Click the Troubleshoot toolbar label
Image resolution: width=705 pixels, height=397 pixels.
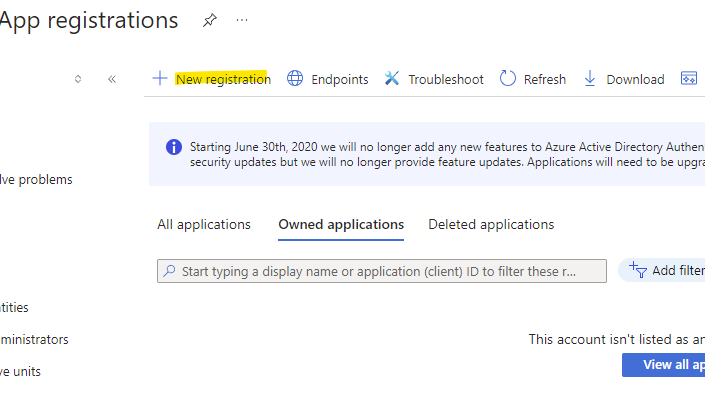[446, 80]
